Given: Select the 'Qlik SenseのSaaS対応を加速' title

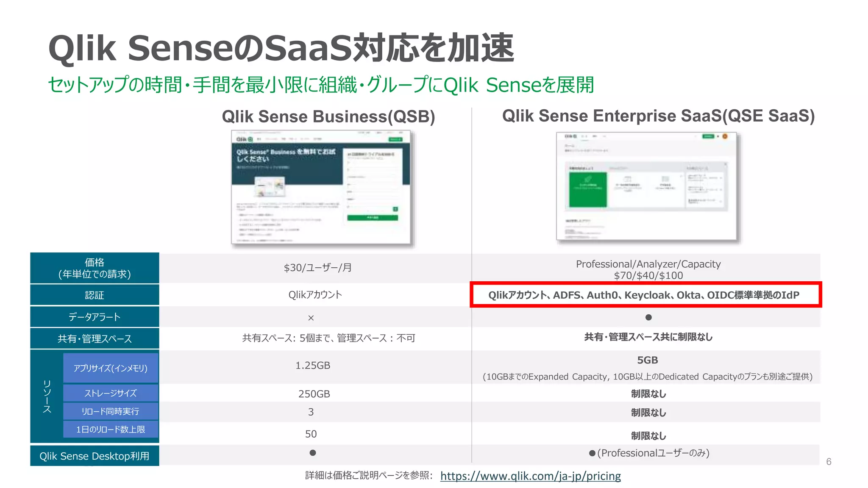Looking at the screenshot, I should click(x=281, y=48).
